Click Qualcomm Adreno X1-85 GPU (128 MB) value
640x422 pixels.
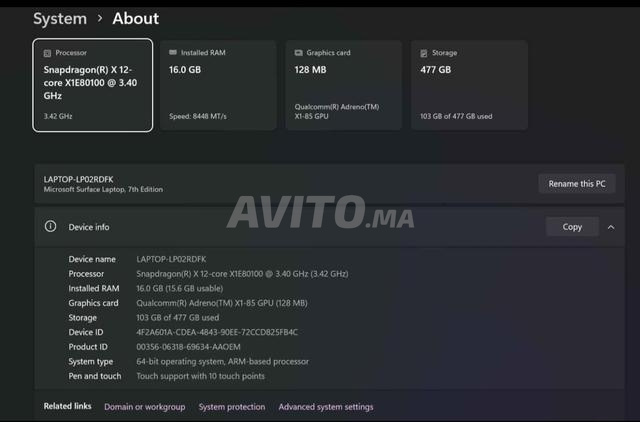[x=222, y=303]
